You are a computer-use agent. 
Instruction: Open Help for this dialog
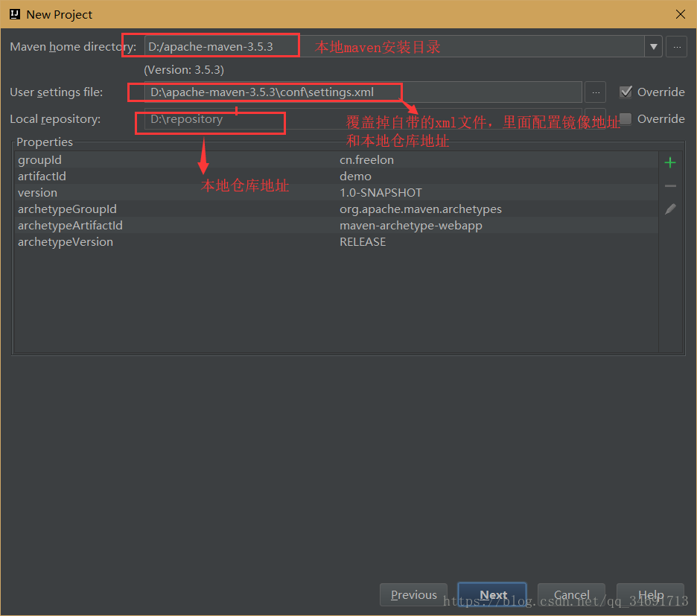pyautogui.click(x=650, y=594)
